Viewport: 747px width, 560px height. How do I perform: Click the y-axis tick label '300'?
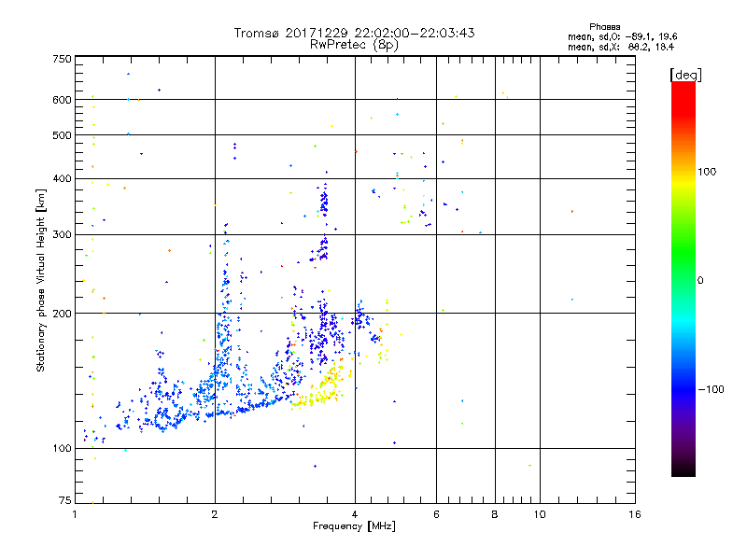(x=62, y=234)
